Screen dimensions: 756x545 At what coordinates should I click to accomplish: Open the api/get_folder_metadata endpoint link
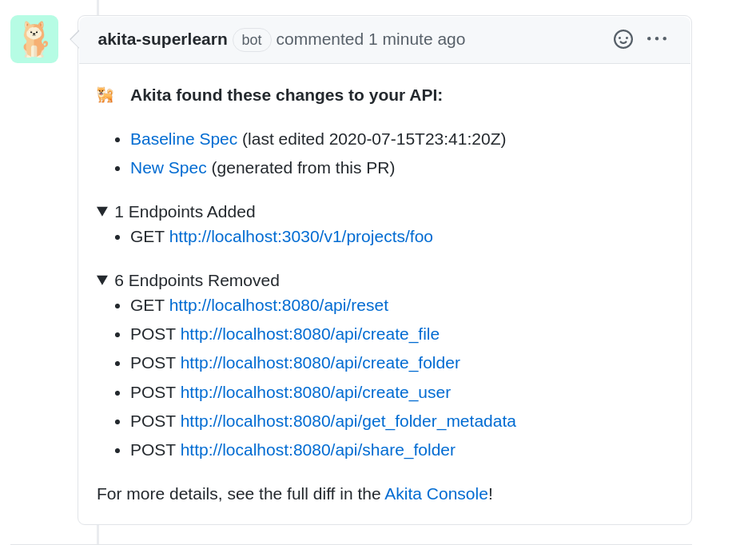[348, 421]
